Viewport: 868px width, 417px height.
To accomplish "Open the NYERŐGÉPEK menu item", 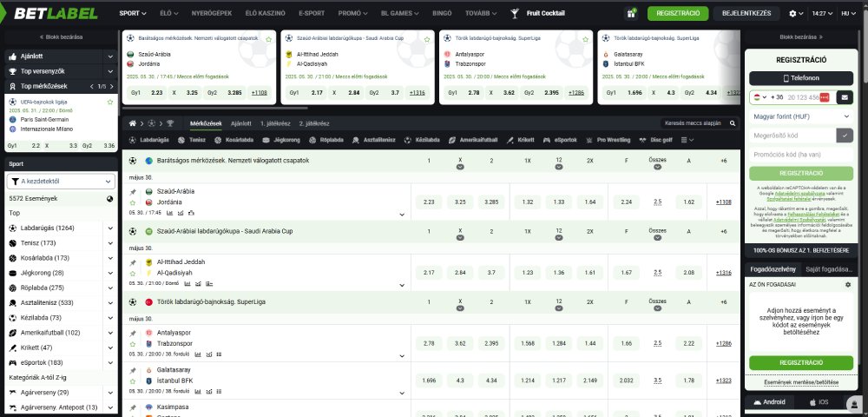I will pyautogui.click(x=212, y=13).
